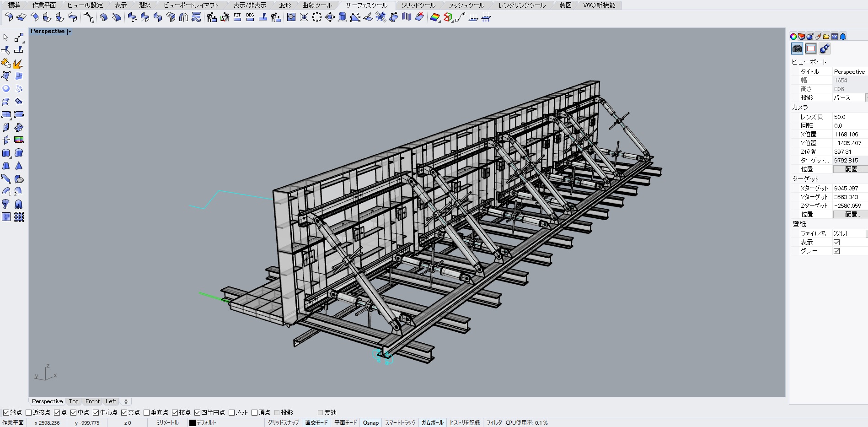
Task: Toggle the 端点 osnap checkbox
Action: point(6,412)
